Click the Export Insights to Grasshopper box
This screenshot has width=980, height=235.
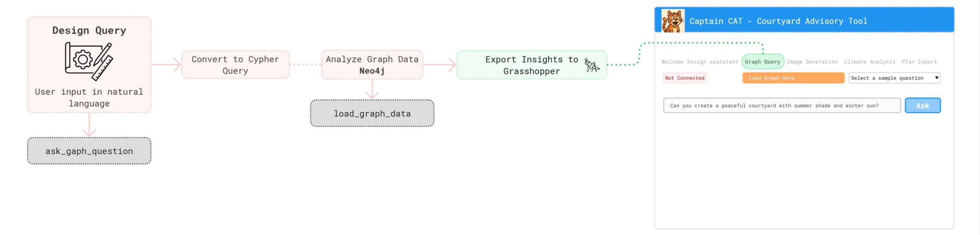point(532,65)
